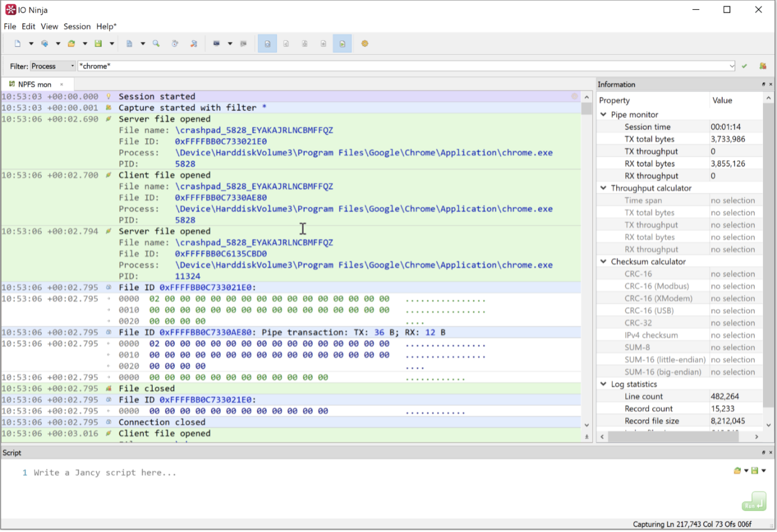This screenshot has width=777, height=532.
Task: Click the green check apply filter icon
Action: [744, 66]
